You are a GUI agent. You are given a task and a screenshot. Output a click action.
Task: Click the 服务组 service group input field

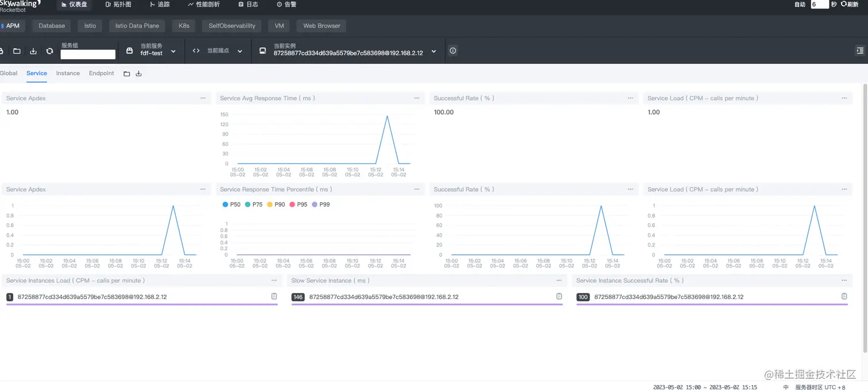(x=88, y=55)
